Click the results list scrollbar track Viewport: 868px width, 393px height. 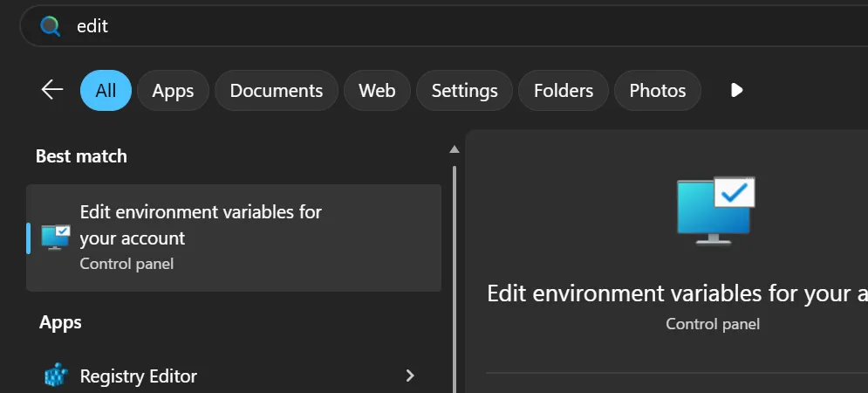tap(455, 279)
